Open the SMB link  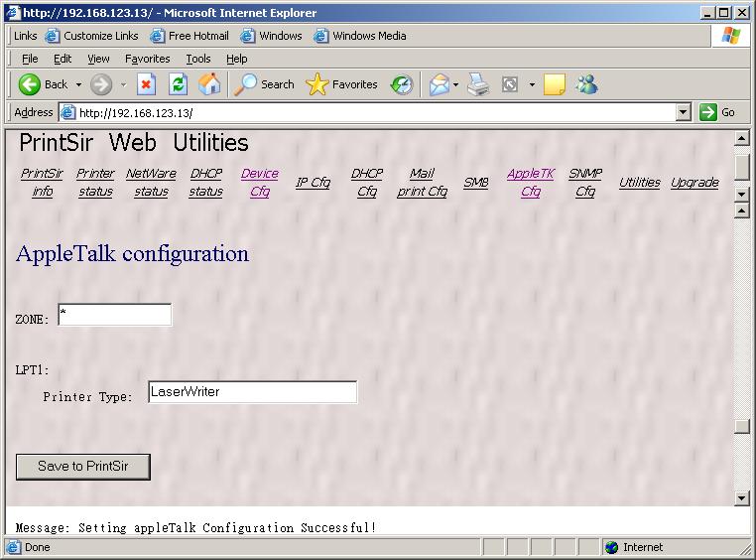coord(476,183)
